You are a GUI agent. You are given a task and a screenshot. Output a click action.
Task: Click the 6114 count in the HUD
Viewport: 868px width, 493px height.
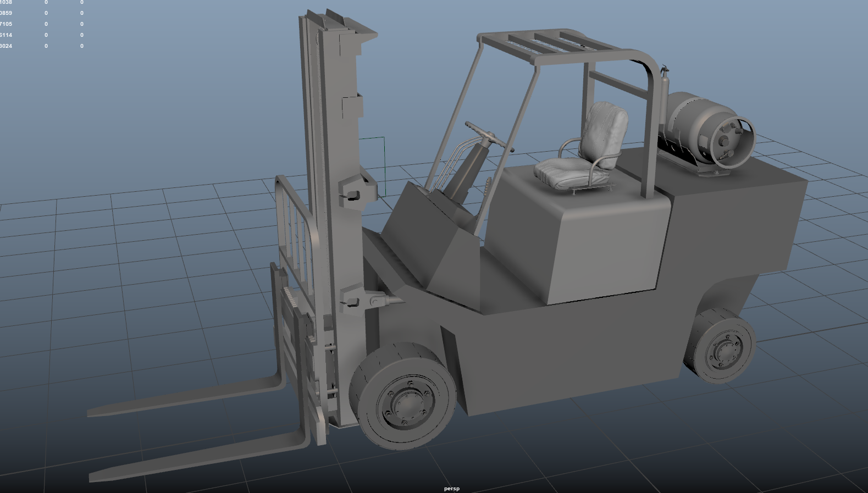(x=6, y=35)
